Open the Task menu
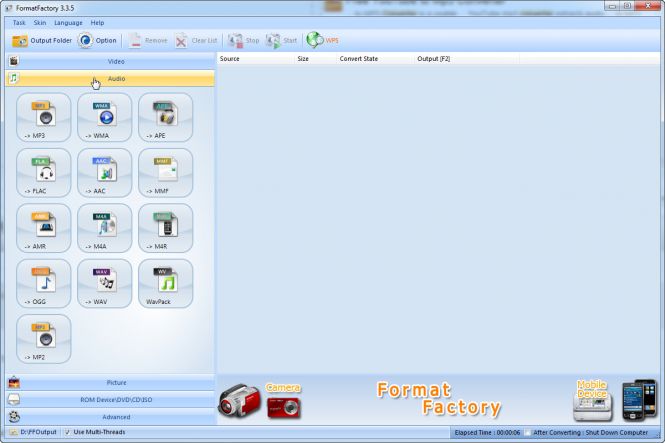 point(19,22)
